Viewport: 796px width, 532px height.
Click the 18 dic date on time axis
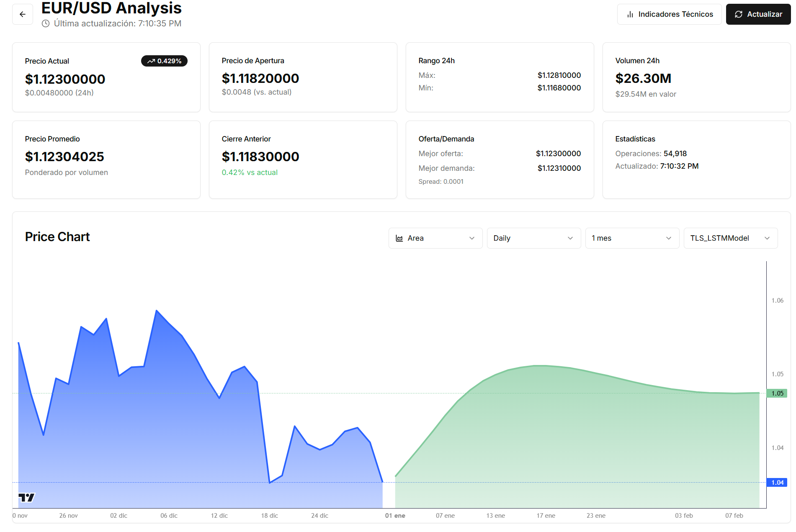270,516
